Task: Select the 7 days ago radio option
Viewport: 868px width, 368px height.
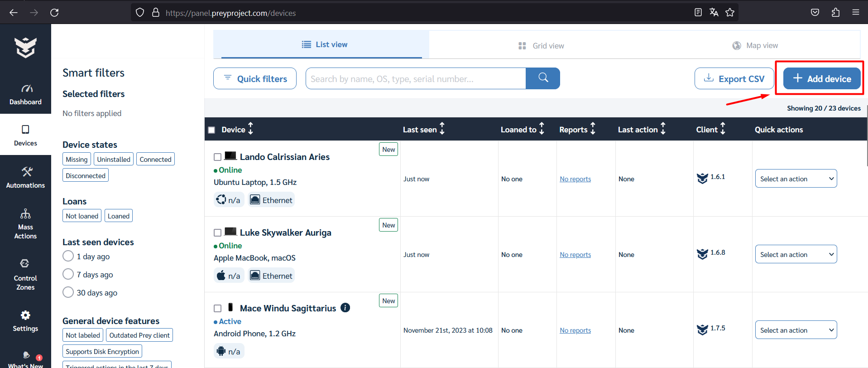Action: (68, 274)
